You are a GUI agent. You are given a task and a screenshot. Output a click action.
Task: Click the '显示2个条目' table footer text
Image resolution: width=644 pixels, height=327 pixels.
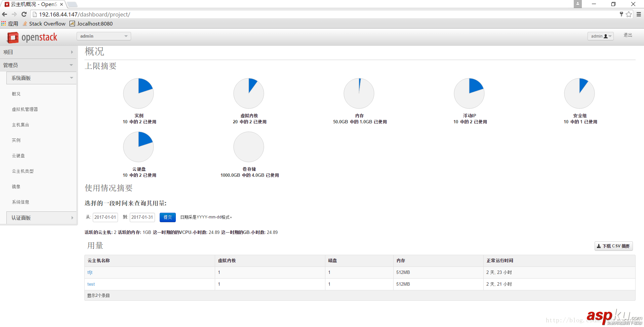98,296
